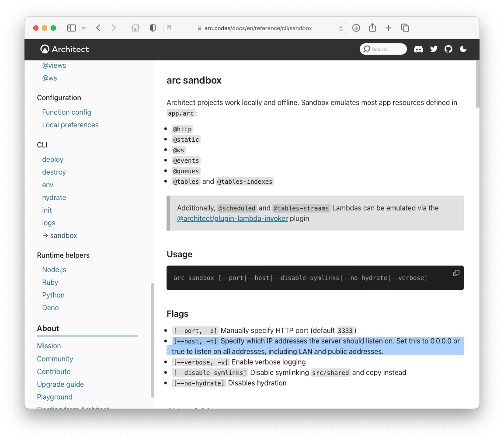The height and width of the screenshot is (441, 504).
Task: Open the Python runtime helper page
Action: [53, 295]
